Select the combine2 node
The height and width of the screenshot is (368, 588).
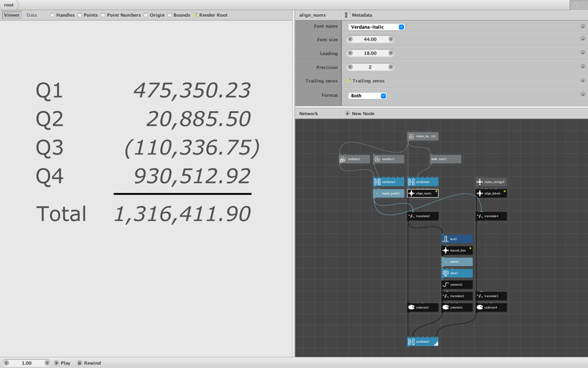tap(423, 182)
